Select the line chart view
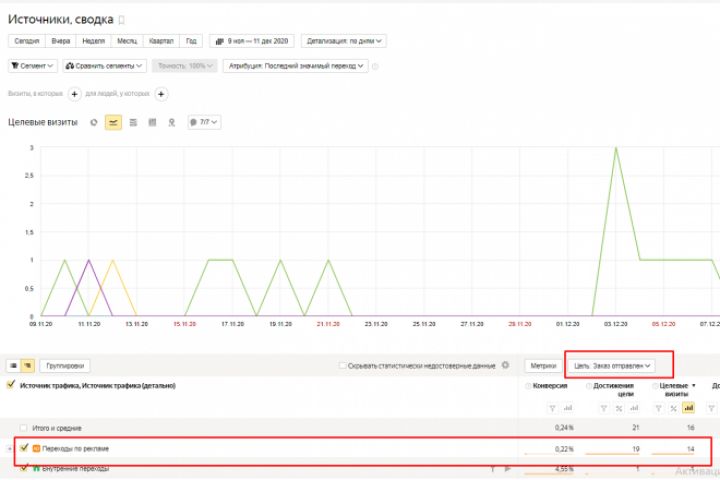Viewport: 720px width, 480px height. pyautogui.click(x=113, y=123)
